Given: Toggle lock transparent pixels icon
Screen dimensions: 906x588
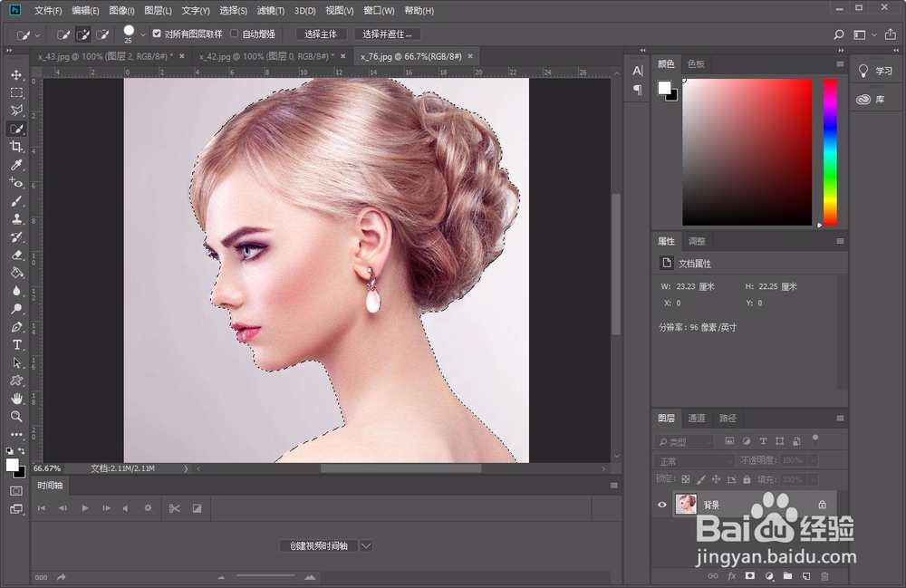Looking at the screenshot, I should (685, 479).
